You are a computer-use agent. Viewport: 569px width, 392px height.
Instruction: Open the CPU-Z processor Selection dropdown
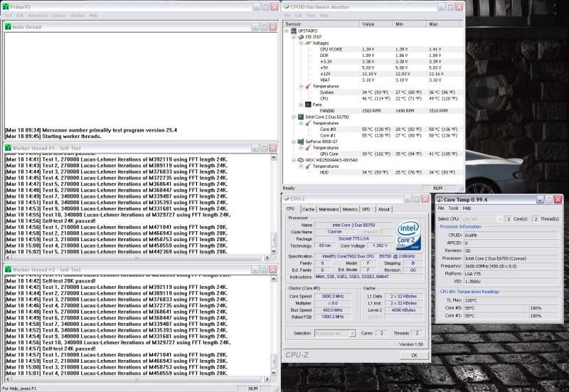351,333
